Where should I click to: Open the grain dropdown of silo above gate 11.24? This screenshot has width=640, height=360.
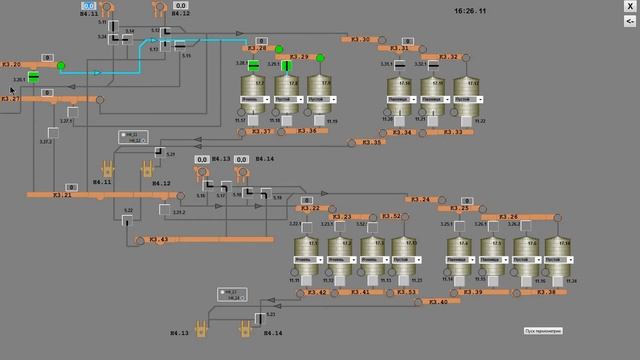pos(559,260)
